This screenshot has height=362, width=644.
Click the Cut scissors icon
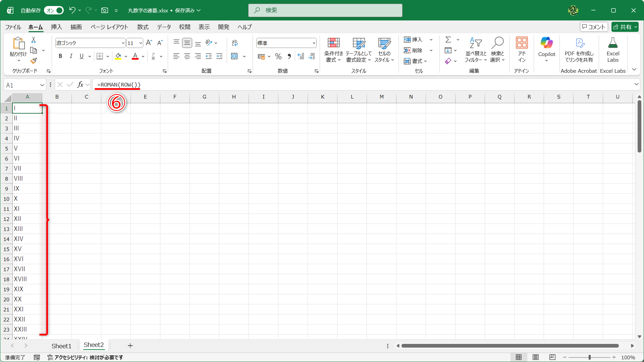pos(34,40)
